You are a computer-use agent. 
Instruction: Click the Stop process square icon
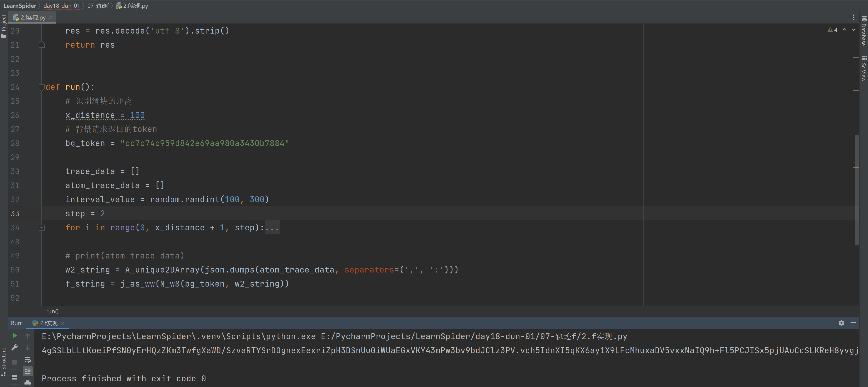[x=15, y=362]
